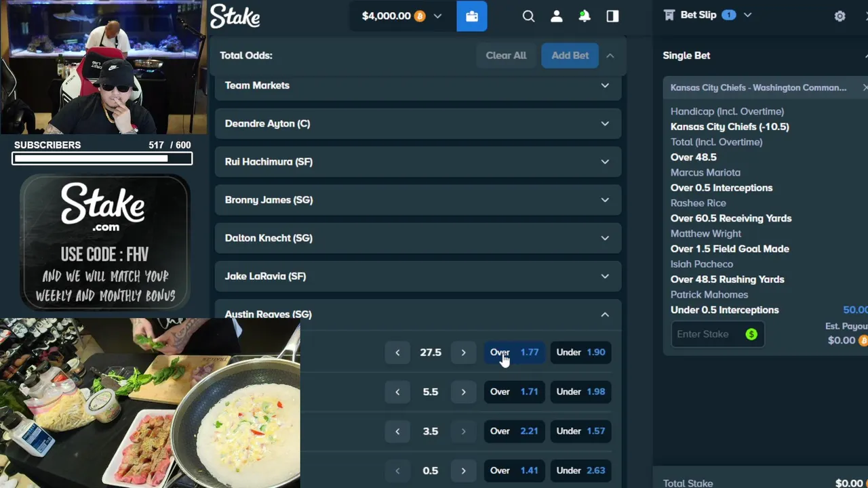Click Over 1.5 Field Goal Made selection
The image size is (868, 488).
click(x=730, y=249)
